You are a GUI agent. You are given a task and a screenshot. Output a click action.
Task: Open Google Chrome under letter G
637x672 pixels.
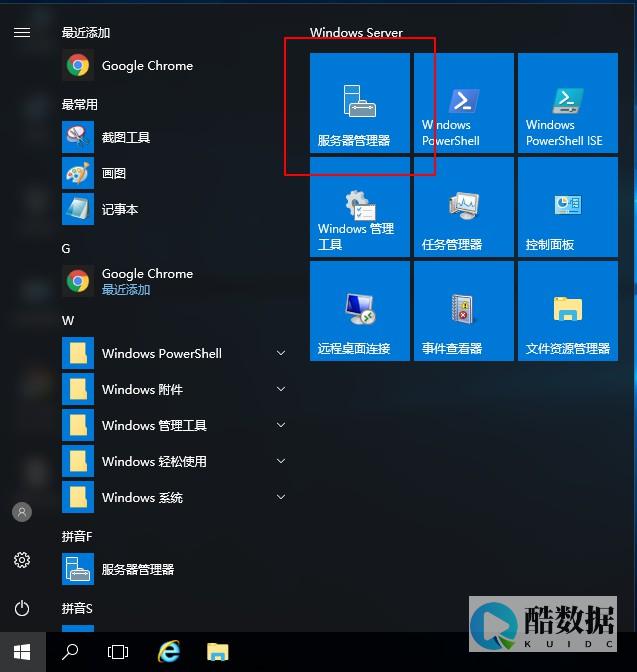[174, 281]
